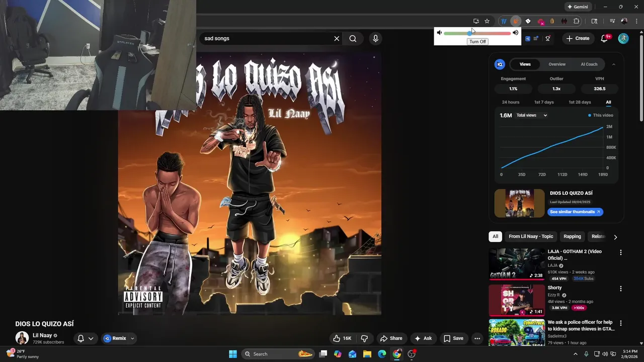644x362 pixels.
Task: Click the Gemini button
Action: (578, 7)
